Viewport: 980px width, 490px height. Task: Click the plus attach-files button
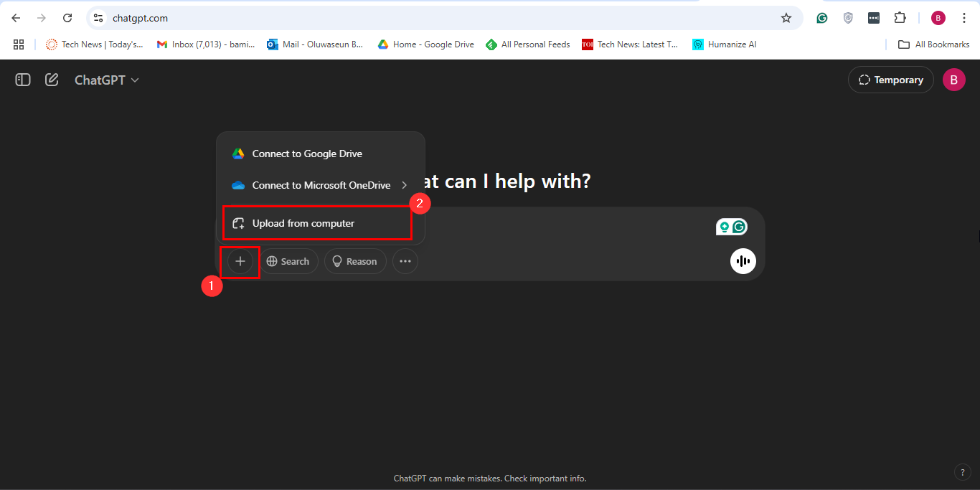240,261
